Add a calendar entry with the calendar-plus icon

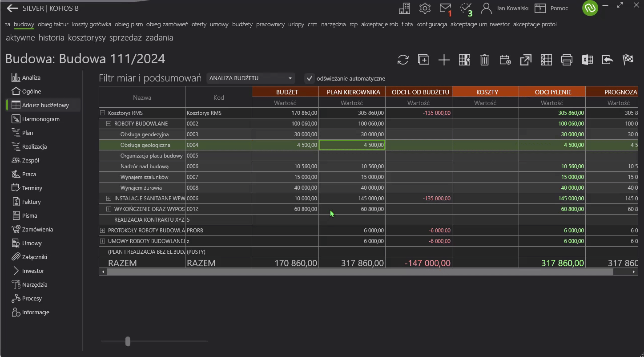tap(505, 60)
